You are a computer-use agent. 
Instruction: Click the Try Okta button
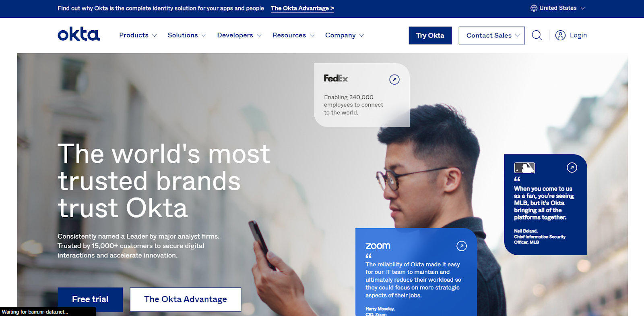click(430, 35)
